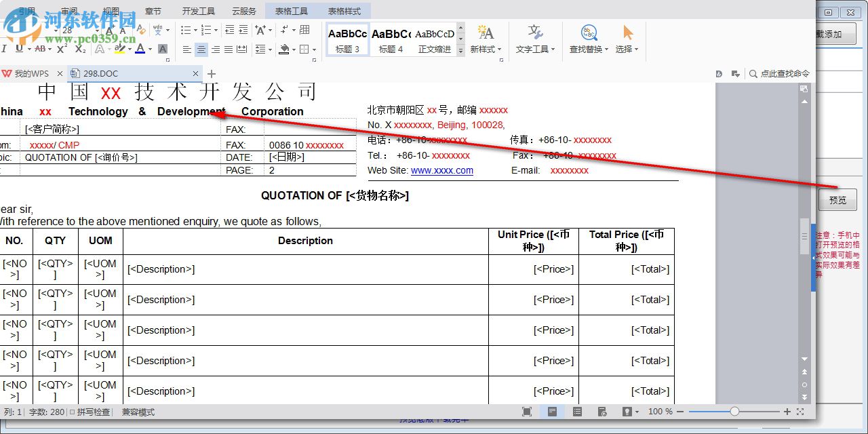Click the increase indent icon
The height and width of the screenshot is (434, 868).
[243, 30]
